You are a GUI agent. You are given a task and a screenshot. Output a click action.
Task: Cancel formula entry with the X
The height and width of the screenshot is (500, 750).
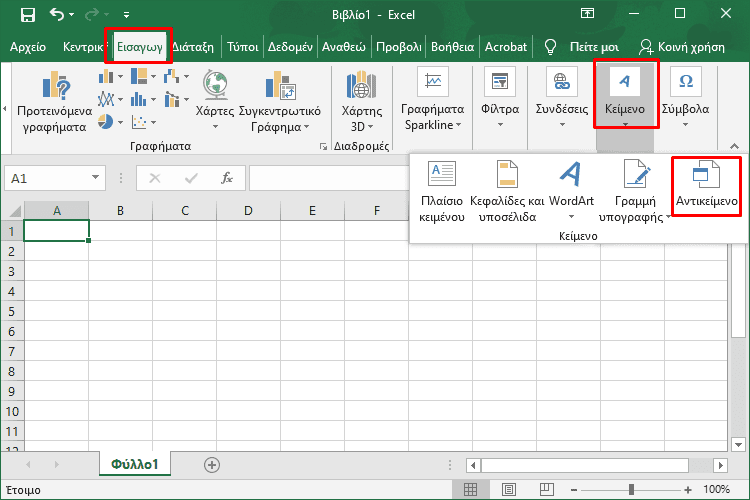click(x=154, y=178)
